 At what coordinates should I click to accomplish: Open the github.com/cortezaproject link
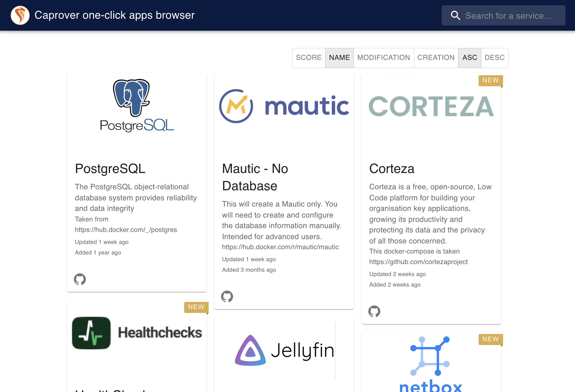418,262
